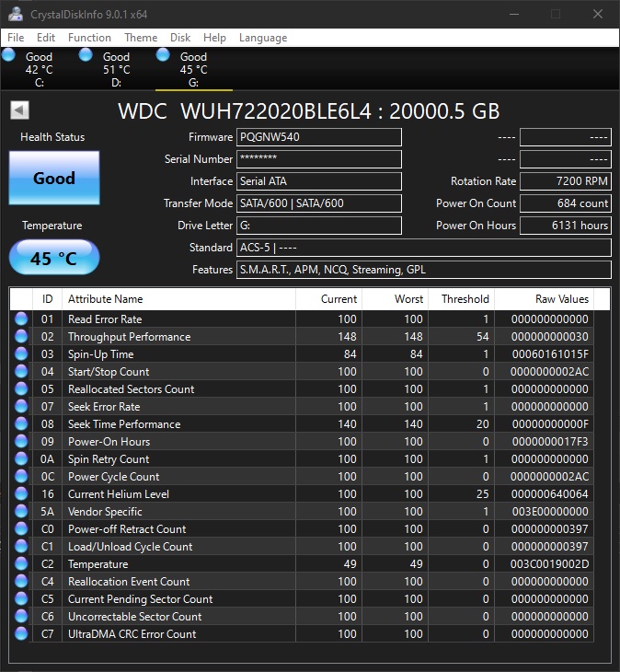Viewport: 620px width, 672px height.
Task: Open the Help menu
Action: [214, 38]
